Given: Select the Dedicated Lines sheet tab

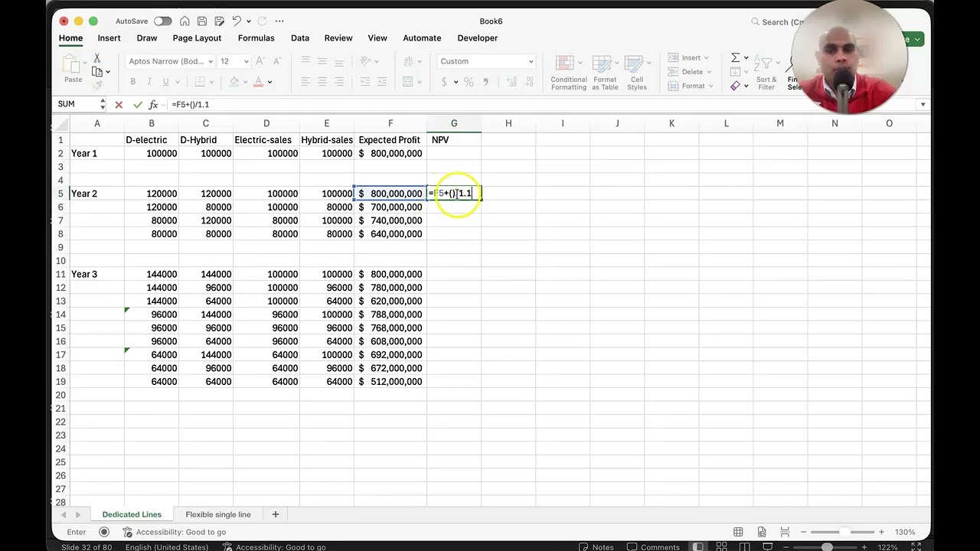Looking at the screenshot, I should [x=132, y=514].
